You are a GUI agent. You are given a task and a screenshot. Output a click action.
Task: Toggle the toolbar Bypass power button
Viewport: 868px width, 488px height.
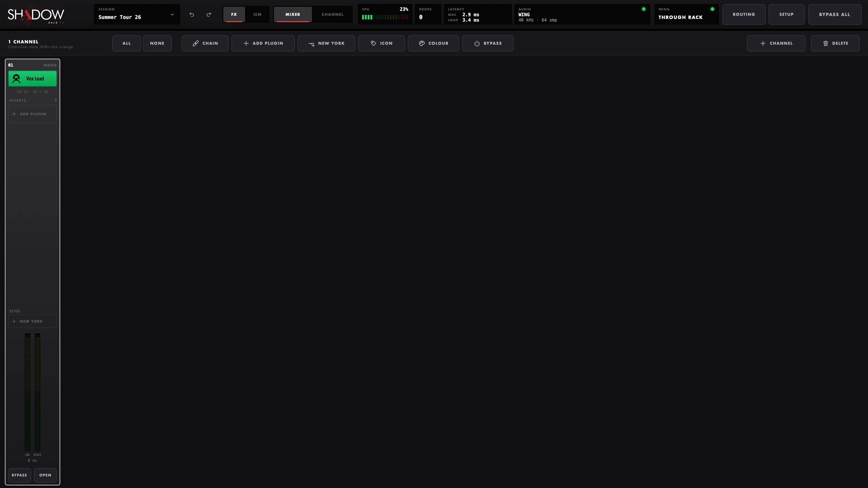(488, 43)
